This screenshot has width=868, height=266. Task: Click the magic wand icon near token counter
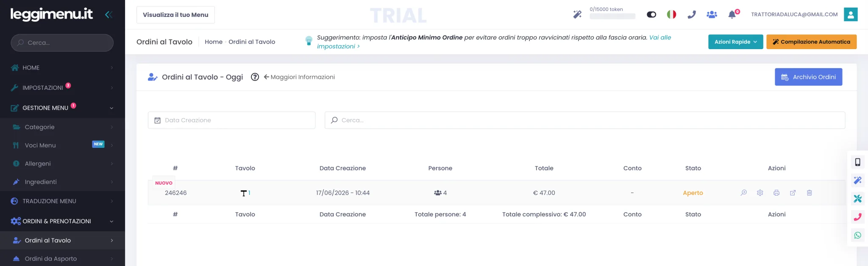click(577, 14)
